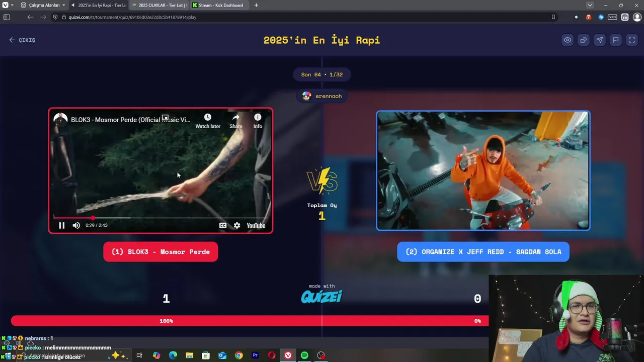This screenshot has width=644, height=362.
Task: Seek using the video progress bar
Action: [x=161, y=218]
